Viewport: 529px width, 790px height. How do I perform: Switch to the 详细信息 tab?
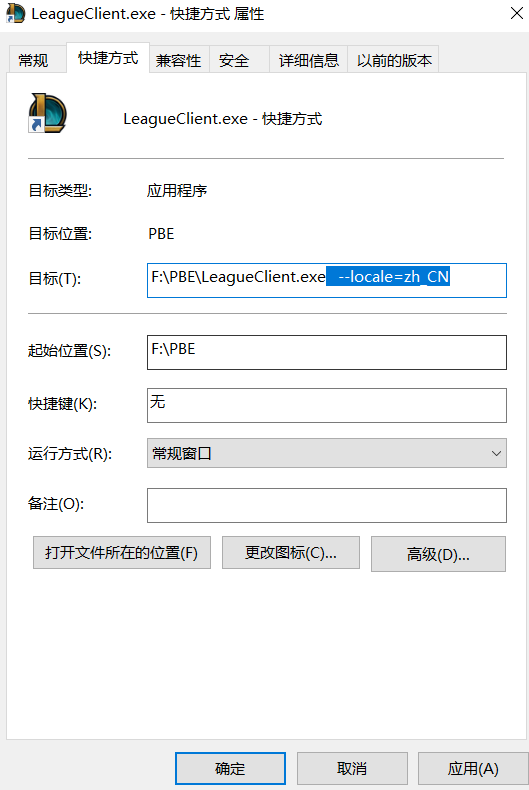309,60
